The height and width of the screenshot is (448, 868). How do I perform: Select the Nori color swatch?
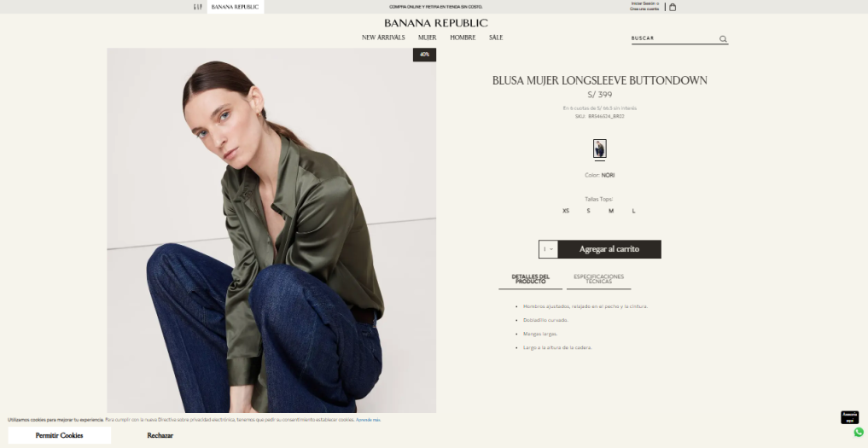tap(599, 148)
